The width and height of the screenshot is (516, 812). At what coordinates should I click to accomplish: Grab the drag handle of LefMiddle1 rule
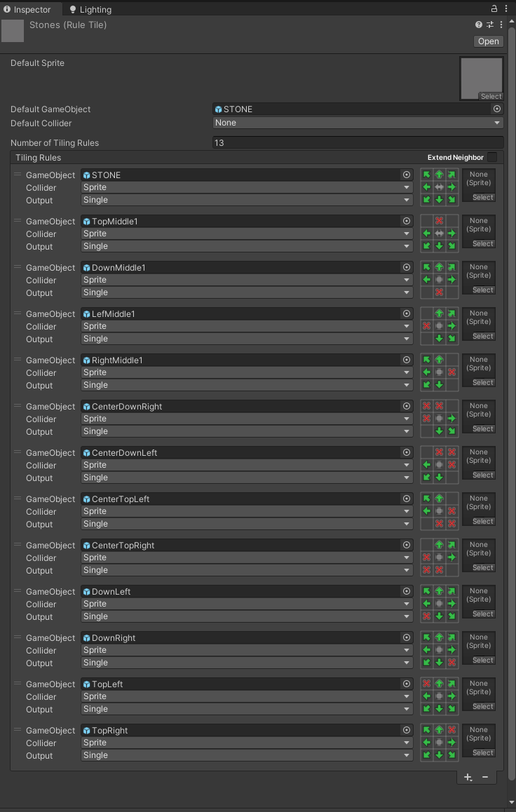coord(17,313)
